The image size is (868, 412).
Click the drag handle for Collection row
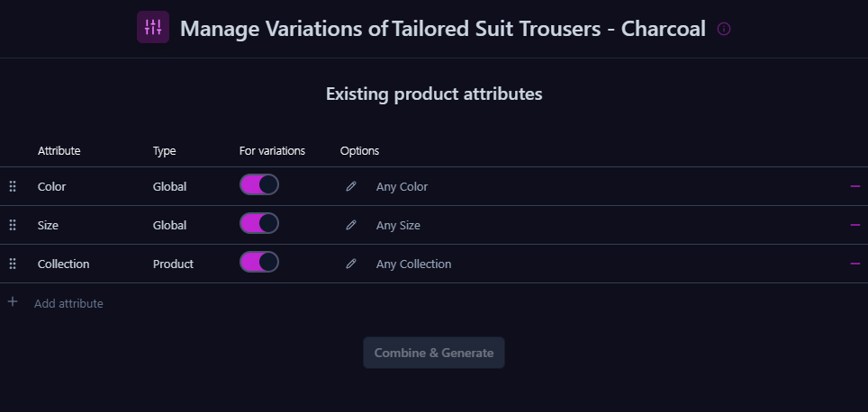13,264
